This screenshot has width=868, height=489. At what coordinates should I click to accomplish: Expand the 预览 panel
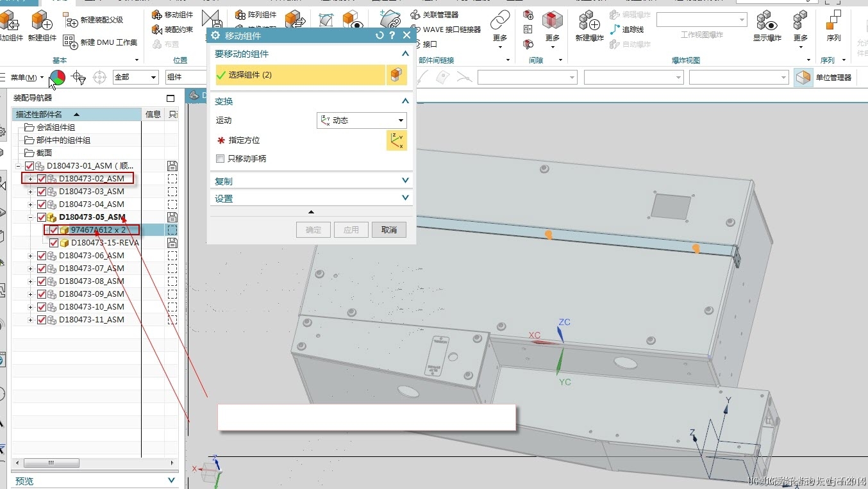[x=171, y=481]
